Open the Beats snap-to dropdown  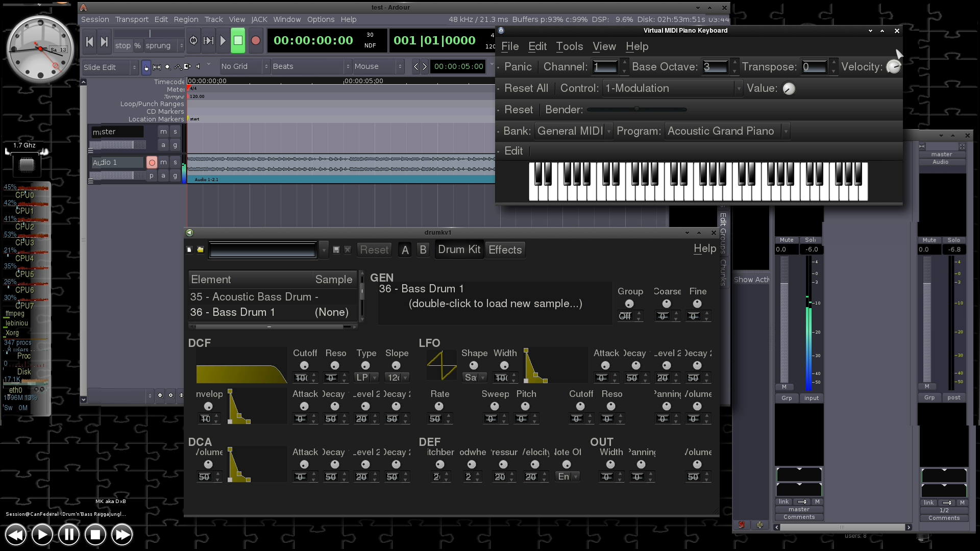click(x=311, y=66)
